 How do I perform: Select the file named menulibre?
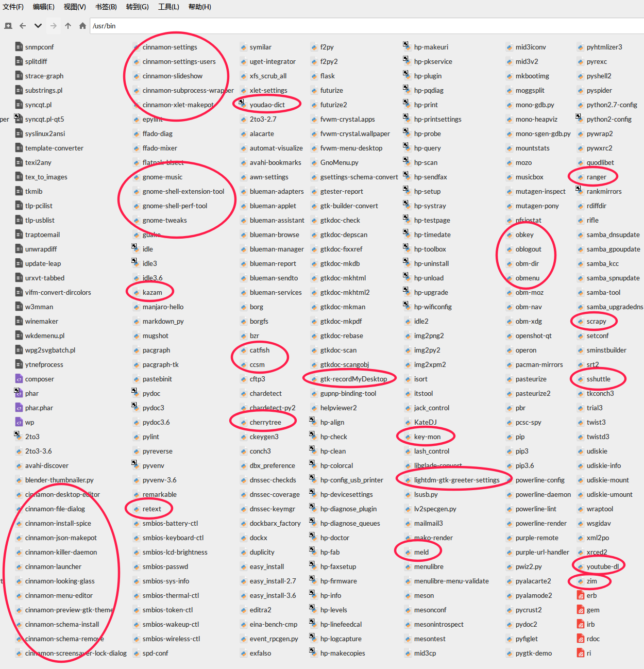pyautogui.click(x=429, y=566)
